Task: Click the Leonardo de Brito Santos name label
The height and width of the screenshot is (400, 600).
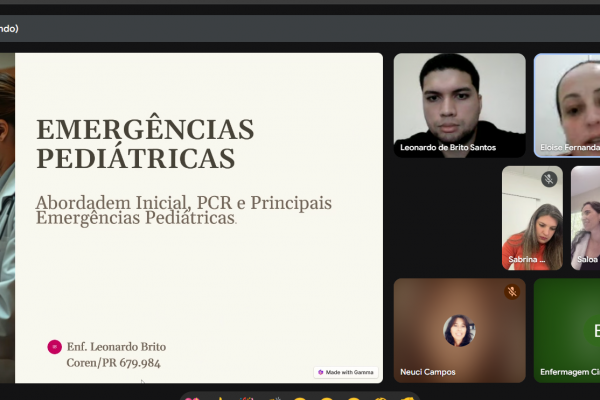Action: [448, 148]
